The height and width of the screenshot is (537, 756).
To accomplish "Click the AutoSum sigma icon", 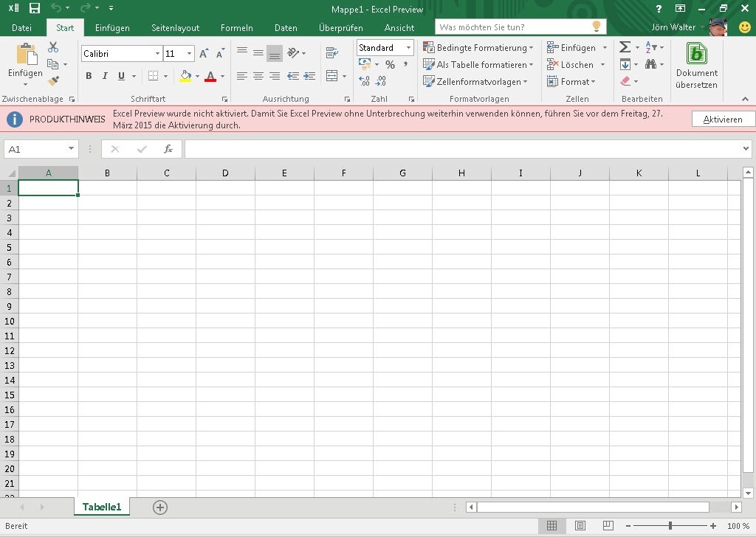I will click(x=625, y=47).
